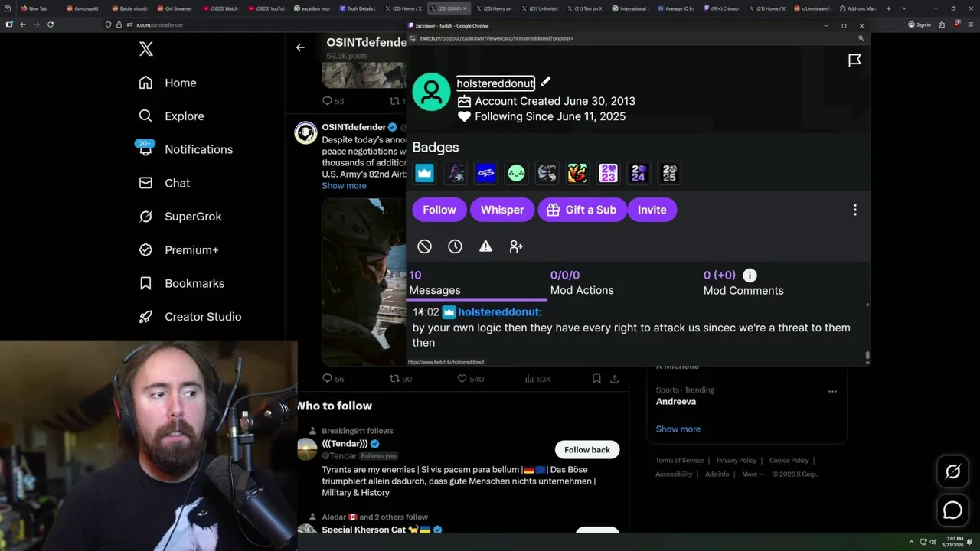This screenshot has width=980, height=551.
Task: Click the views icon showing 63K
Action: [529, 379]
